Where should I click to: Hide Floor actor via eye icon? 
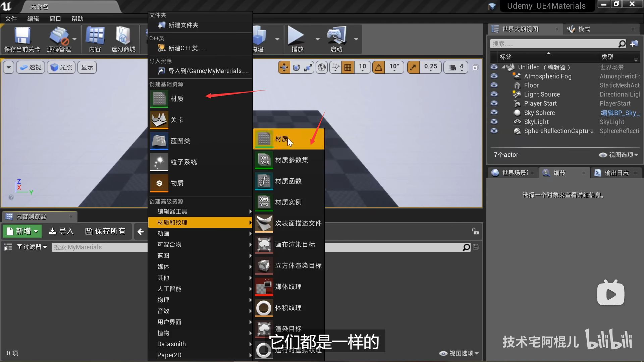[494, 85]
